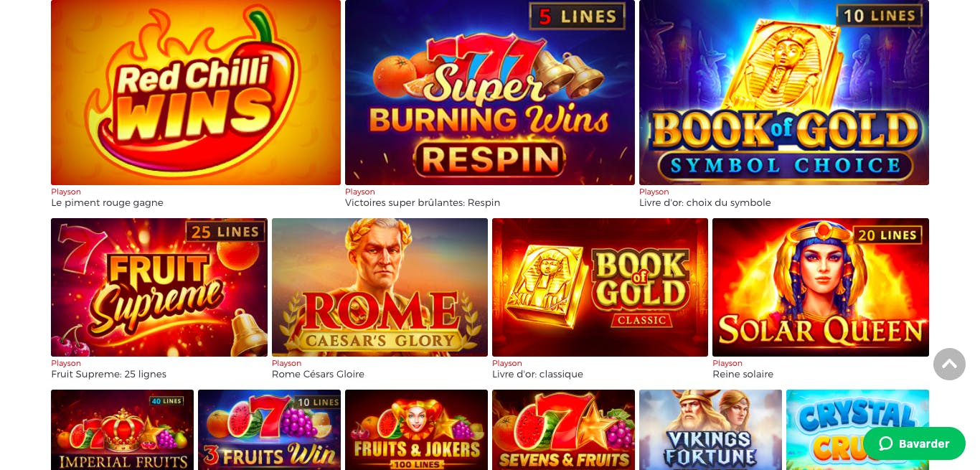Select the Imperial Fruits game thumbnail
Viewport: 980px width, 470px height.
(122, 430)
